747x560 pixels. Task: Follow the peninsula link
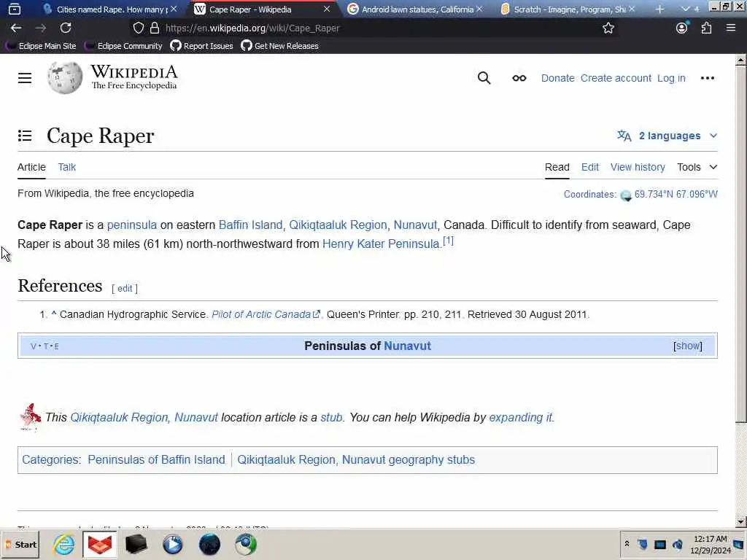pos(132,225)
